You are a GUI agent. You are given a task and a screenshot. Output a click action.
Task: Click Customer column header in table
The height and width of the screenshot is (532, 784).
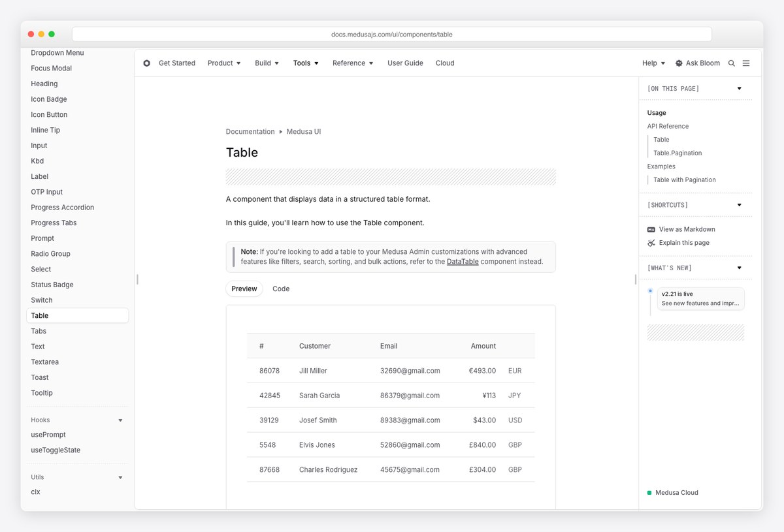point(315,346)
